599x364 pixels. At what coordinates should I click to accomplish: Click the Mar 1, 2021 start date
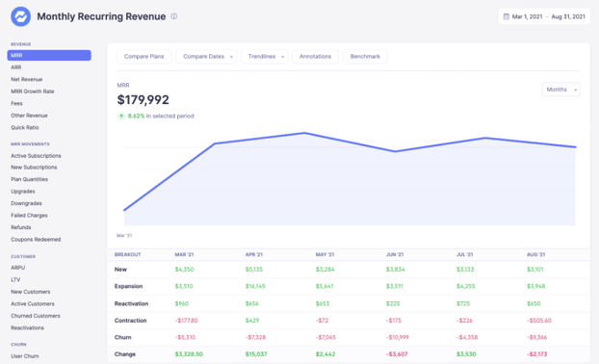click(x=527, y=16)
